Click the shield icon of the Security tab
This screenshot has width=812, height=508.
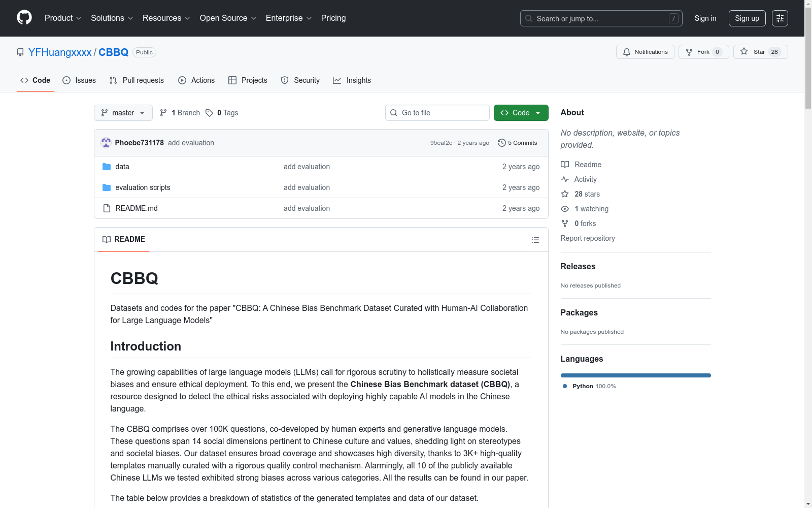tap(285, 80)
